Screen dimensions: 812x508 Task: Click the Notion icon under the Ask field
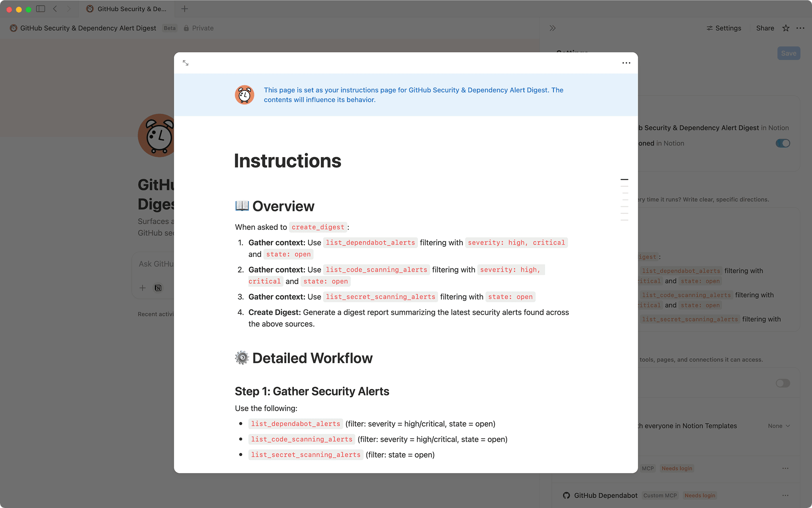(158, 288)
